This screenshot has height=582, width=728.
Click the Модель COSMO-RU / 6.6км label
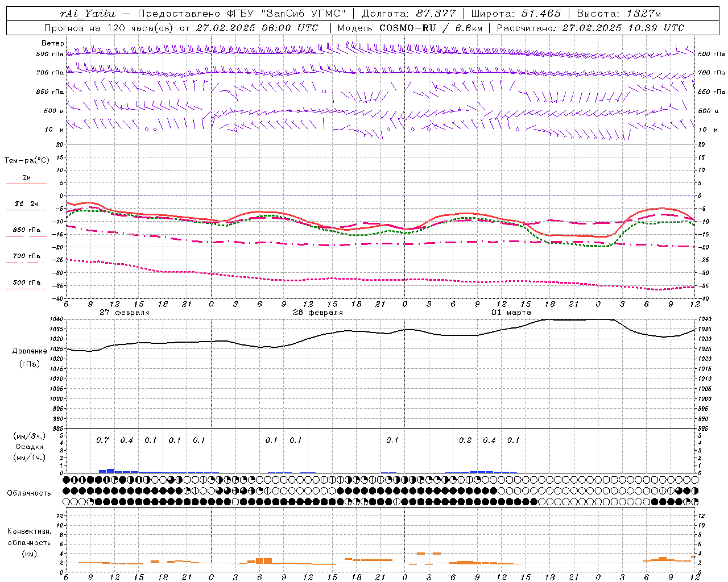(x=409, y=28)
